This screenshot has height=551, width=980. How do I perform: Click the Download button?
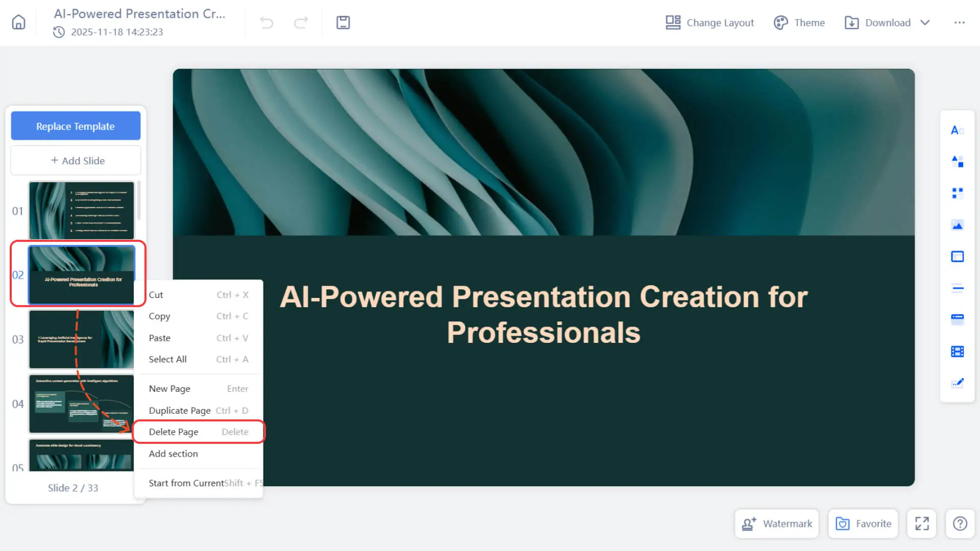[878, 22]
